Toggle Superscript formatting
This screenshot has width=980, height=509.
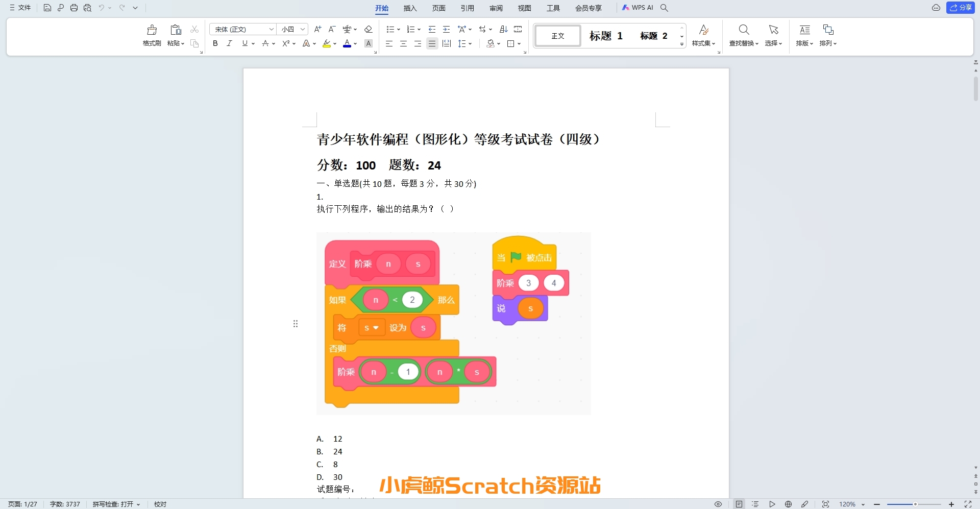286,44
